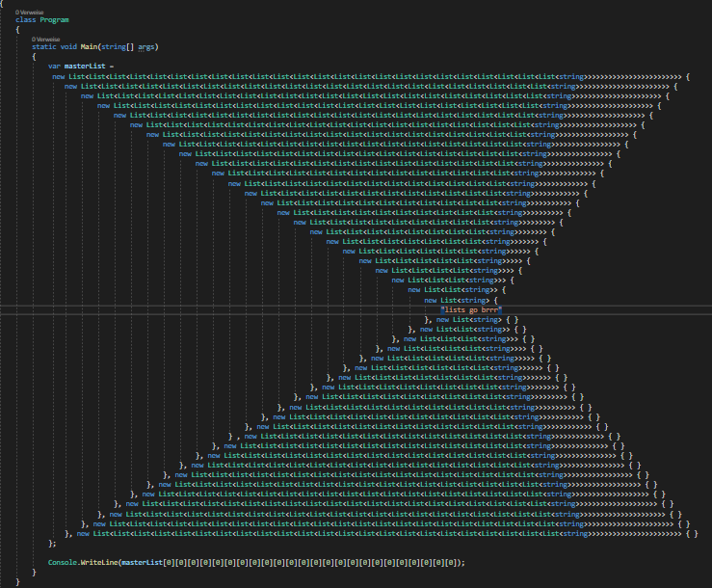Viewport: 712px width, 588px height.
Task: Click 'masterList' in the var declaration
Action: [85, 67]
